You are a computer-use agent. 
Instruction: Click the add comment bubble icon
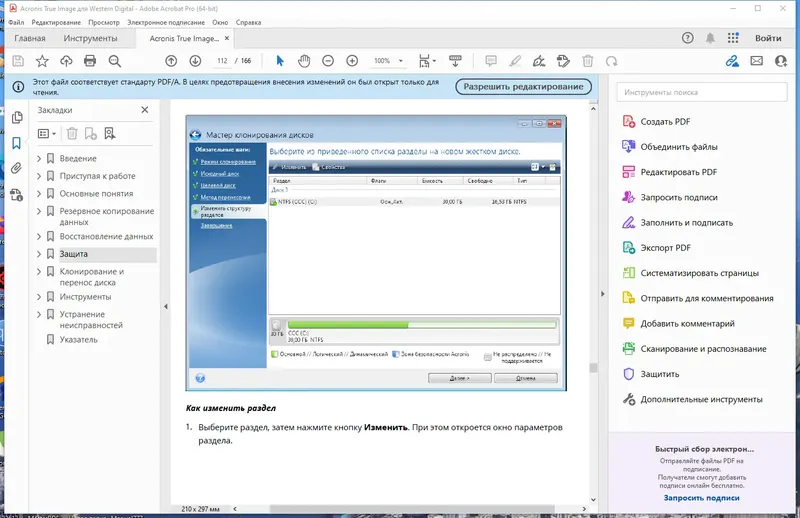coord(491,61)
